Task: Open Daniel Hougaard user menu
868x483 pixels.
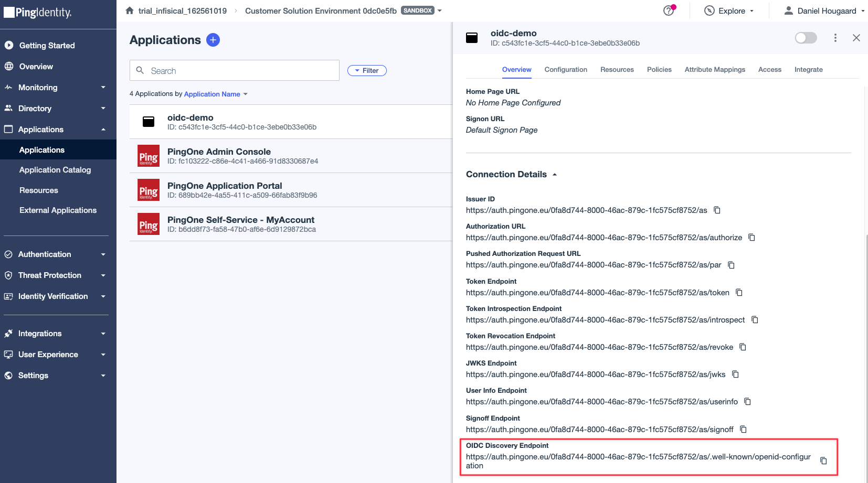Action: tap(824, 10)
